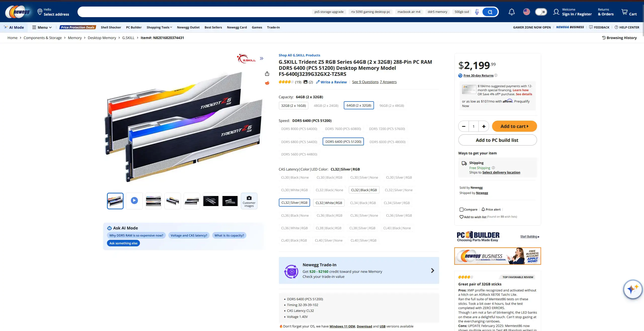The image size is (644, 331).
Task: Open See 9 Questions link
Action: pos(365,82)
